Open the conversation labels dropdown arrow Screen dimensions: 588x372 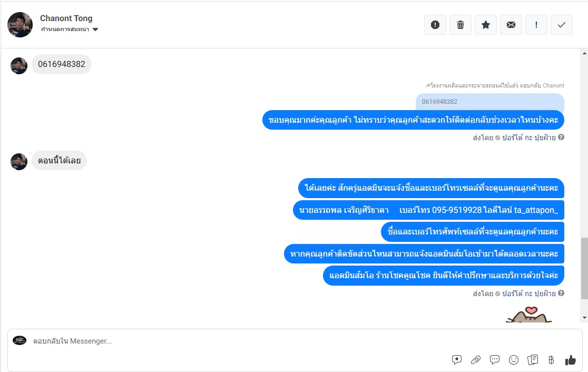coord(95,30)
